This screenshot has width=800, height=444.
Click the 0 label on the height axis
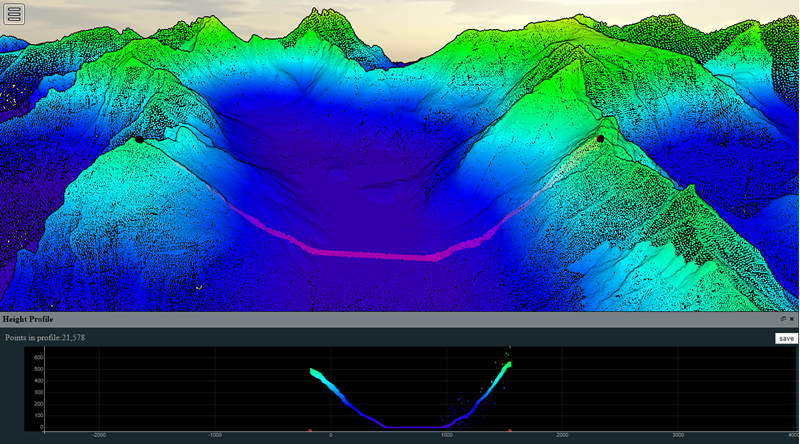click(42, 427)
